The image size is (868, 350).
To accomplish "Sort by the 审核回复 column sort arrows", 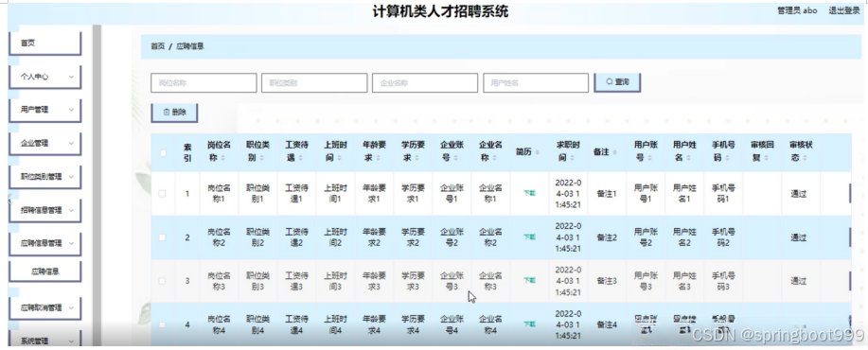I will (766, 158).
